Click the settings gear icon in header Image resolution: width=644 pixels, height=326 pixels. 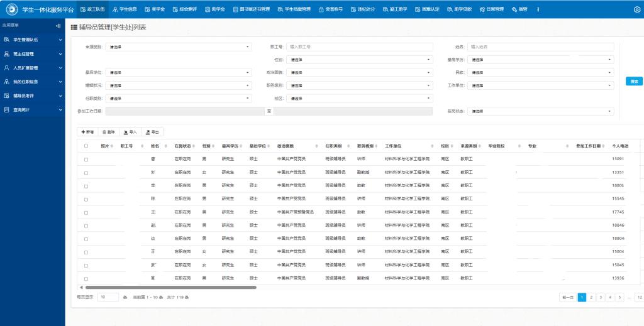pos(636,9)
